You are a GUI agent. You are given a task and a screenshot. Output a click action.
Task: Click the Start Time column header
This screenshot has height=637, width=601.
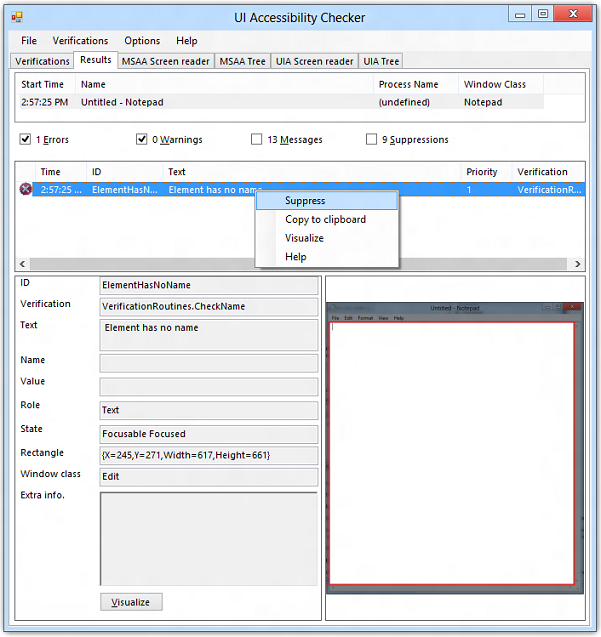pyautogui.click(x=46, y=84)
